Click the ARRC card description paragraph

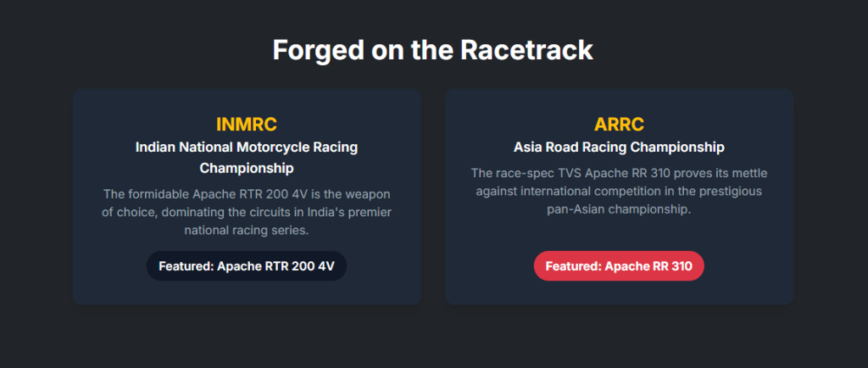[619, 191]
